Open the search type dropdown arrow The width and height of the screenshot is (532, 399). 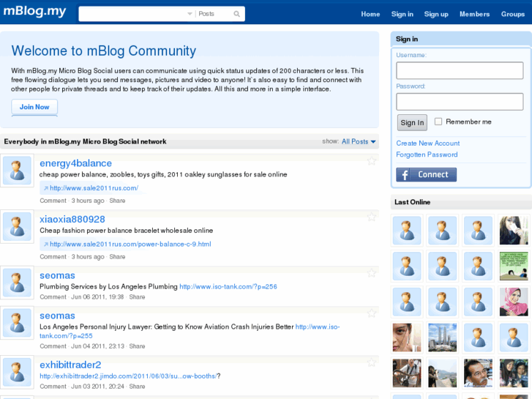[190, 14]
